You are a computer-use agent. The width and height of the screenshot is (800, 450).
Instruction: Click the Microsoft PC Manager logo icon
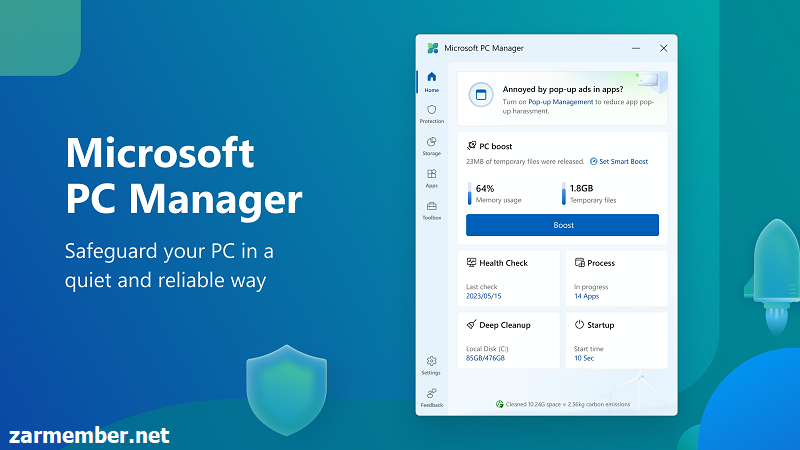tap(433, 48)
